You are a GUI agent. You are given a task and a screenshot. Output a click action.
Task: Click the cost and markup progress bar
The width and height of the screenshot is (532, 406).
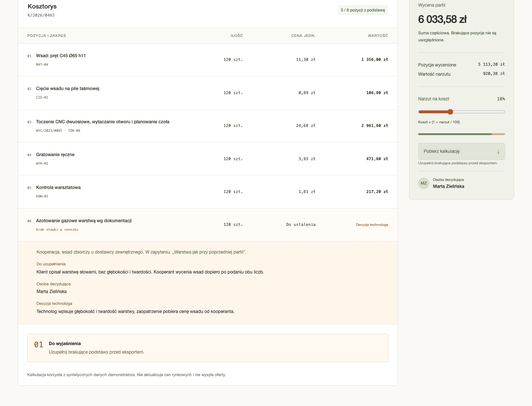[x=461, y=134]
